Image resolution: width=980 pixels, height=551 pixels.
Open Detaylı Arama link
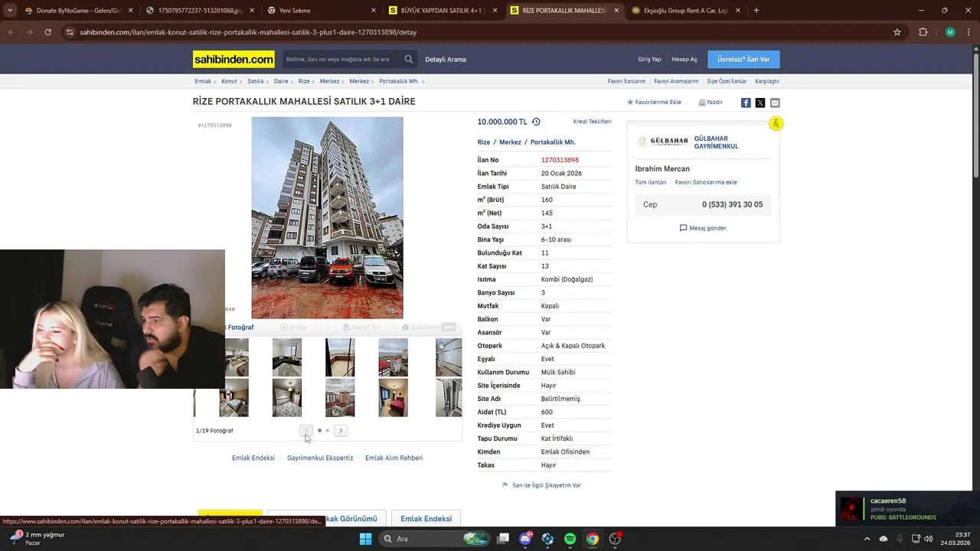click(446, 59)
